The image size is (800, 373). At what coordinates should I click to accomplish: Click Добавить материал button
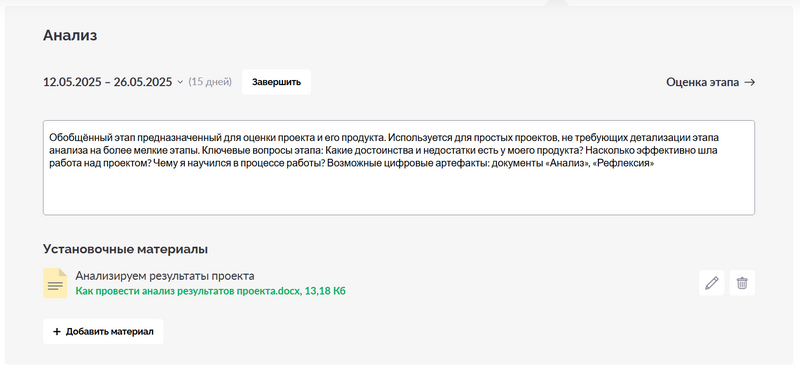click(103, 332)
